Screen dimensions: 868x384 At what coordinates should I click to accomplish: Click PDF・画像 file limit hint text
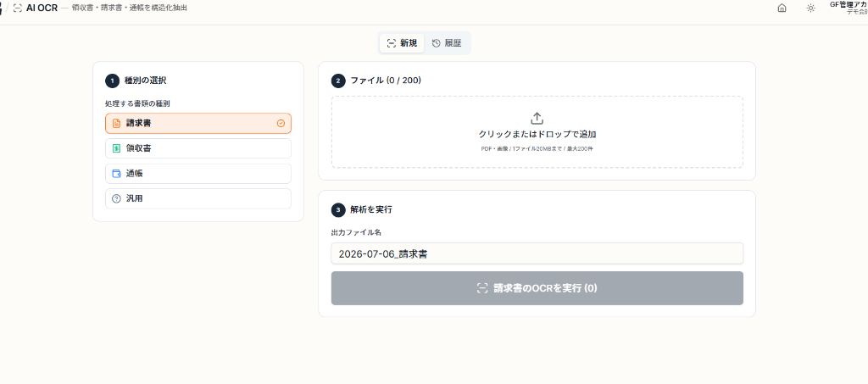[537, 149]
